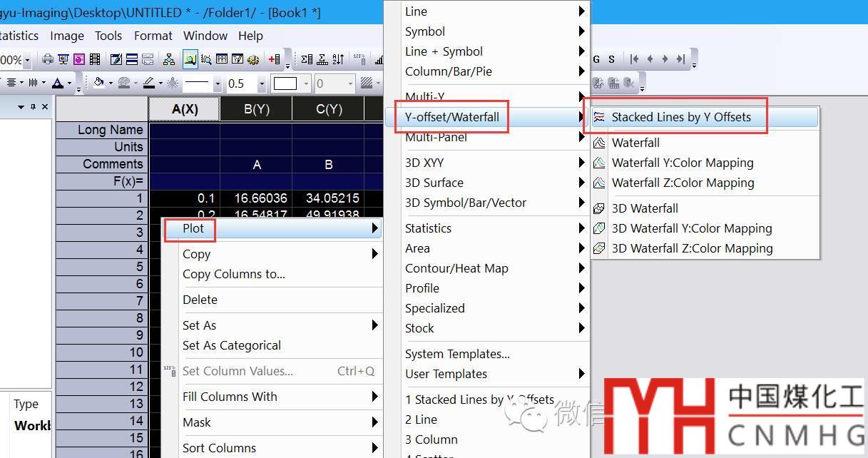Screen dimensions: 868x458
Task: Open the Tools menu
Action: click(108, 36)
